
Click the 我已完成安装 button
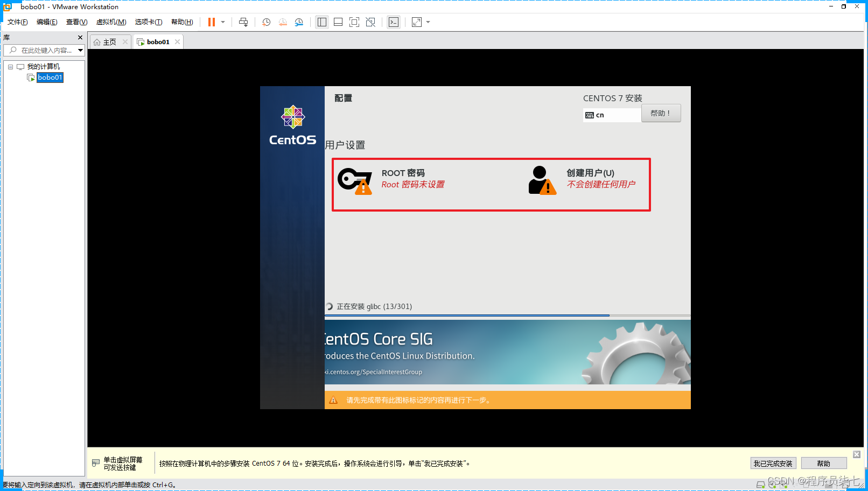(773, 463)
